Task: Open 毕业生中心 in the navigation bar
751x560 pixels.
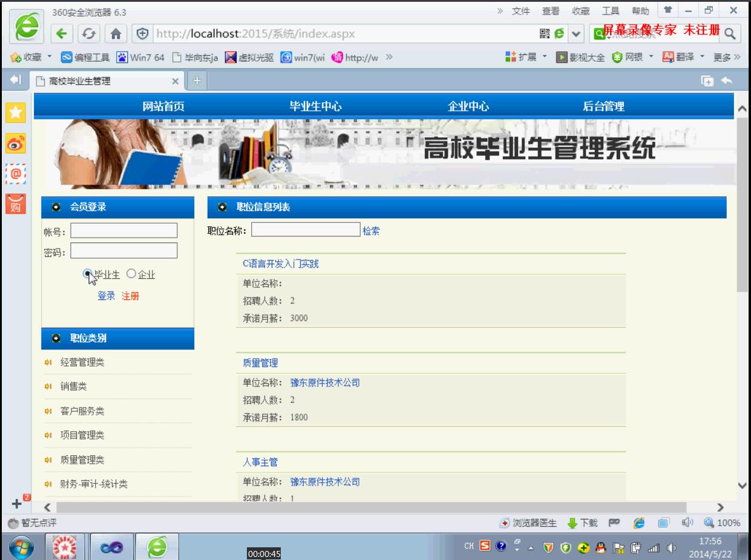Action: [315, 106]
